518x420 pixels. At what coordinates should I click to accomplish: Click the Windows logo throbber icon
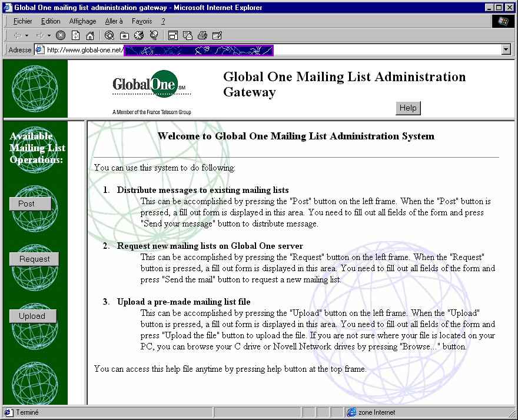[503, 21]
